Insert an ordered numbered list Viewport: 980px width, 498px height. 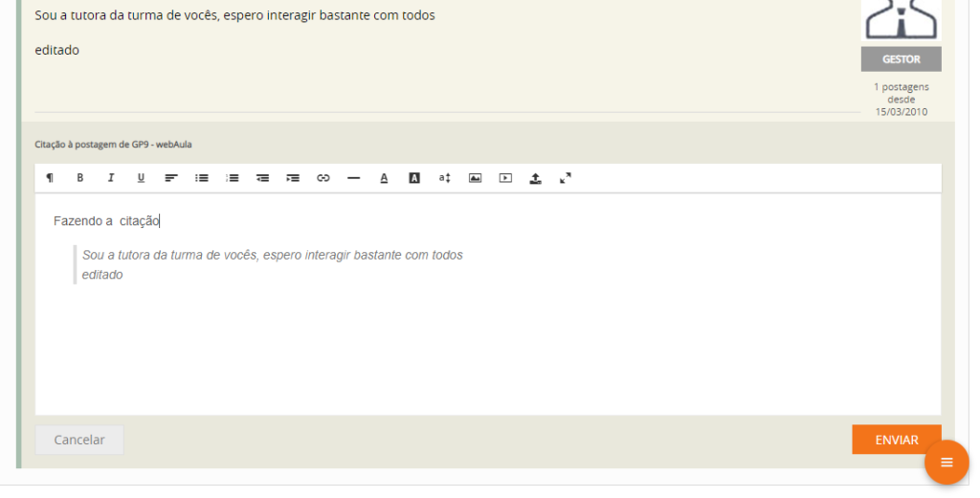233,178
